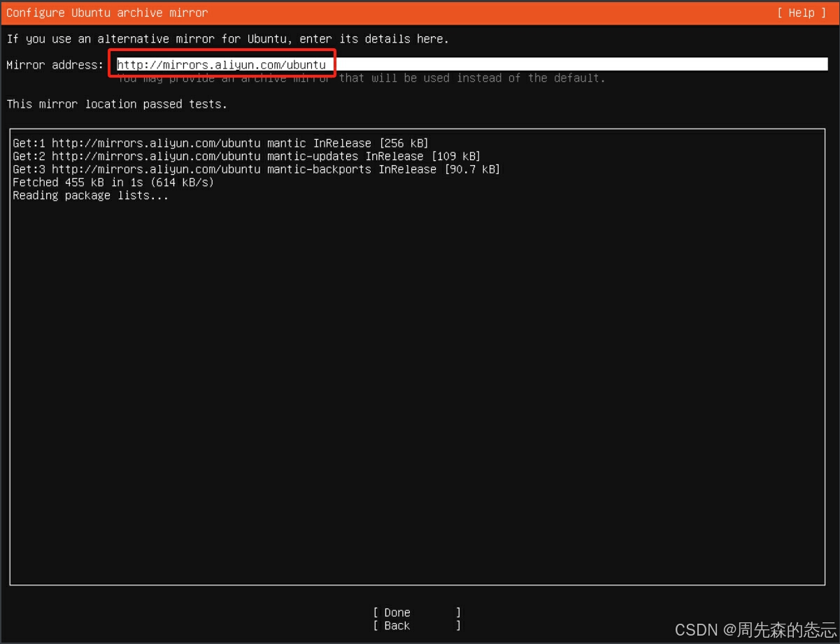
Task: Click the alternative mirror instruction text
Action: click(x=228, y=39)
